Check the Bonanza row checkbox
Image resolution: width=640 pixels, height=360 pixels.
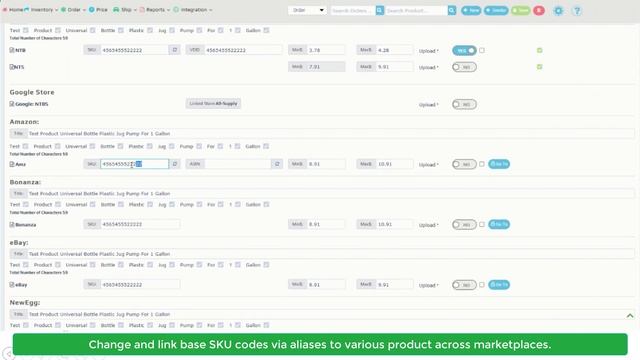(12, 224)
